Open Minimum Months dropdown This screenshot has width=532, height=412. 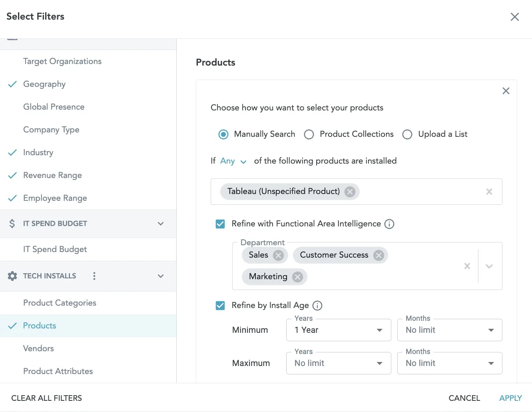(x=450, y=330)
